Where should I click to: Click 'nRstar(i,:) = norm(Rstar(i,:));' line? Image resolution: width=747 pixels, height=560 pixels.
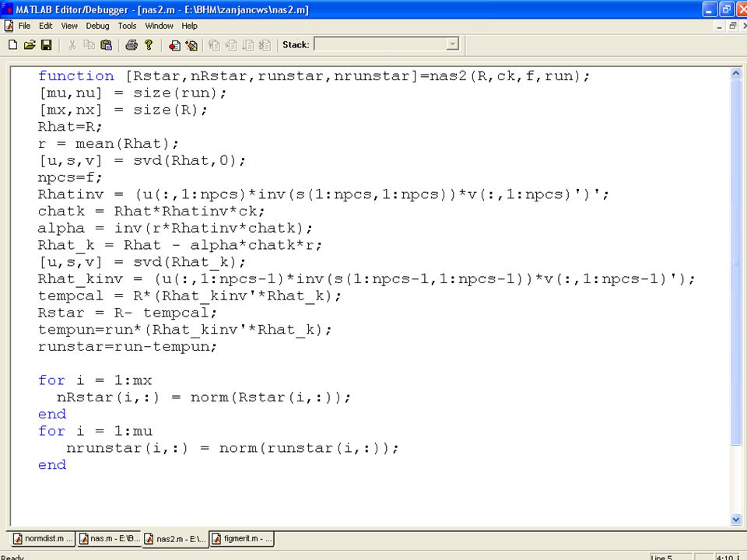[x=204, y=397]
